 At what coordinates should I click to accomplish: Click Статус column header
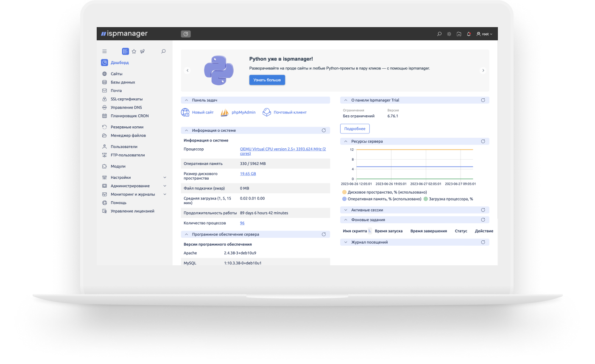(461, 231)
